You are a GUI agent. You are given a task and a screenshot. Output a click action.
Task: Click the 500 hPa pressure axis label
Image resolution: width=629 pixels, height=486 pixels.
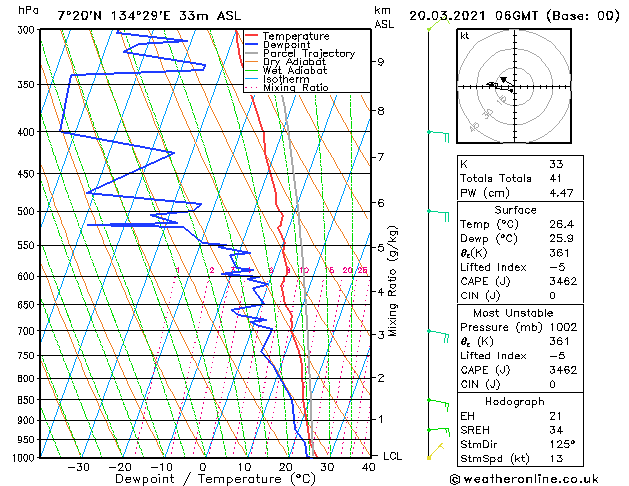coord(28,211)
